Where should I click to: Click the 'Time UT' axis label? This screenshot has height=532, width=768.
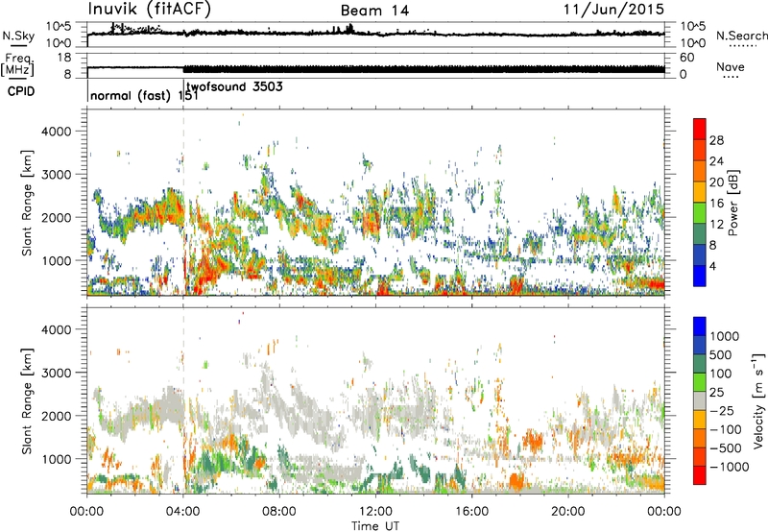(x=375, y=526)
